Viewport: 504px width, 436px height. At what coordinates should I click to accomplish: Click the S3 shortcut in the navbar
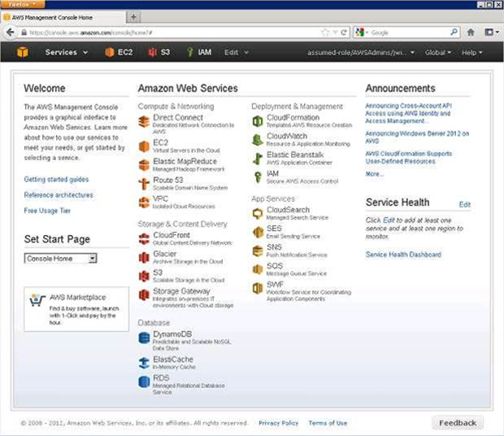pyautogui.click(x=159, y=52)
